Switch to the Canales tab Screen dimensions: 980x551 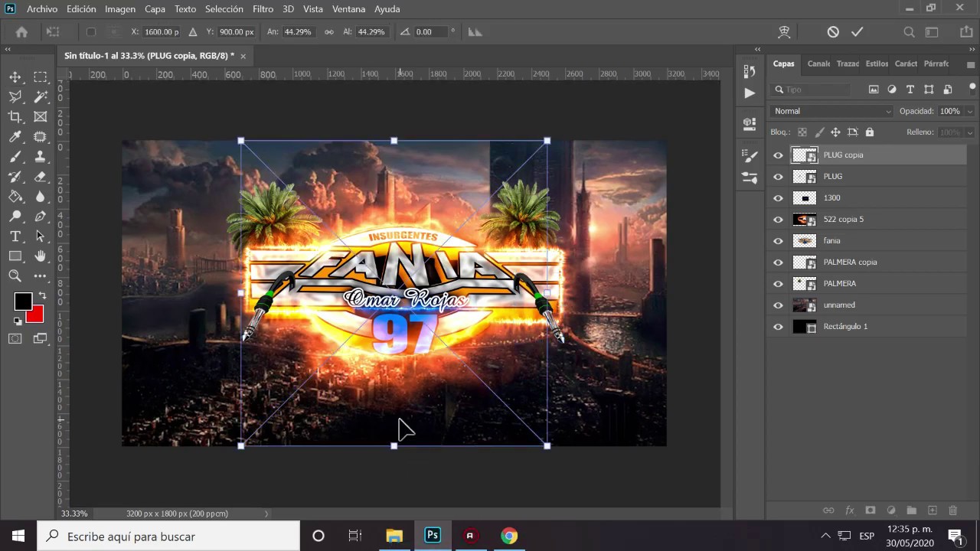818,64
